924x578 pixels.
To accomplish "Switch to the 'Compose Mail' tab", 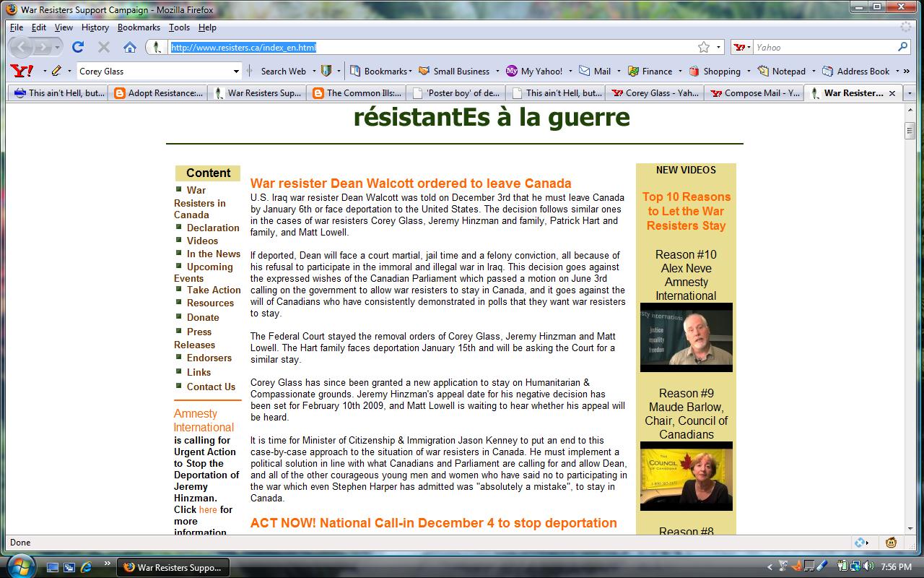I will [754, 92].
